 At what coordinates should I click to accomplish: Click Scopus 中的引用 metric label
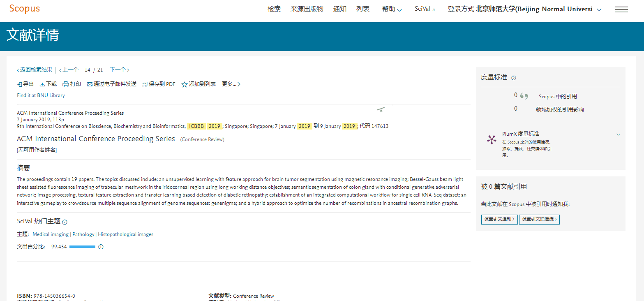[x=558, y=97]
